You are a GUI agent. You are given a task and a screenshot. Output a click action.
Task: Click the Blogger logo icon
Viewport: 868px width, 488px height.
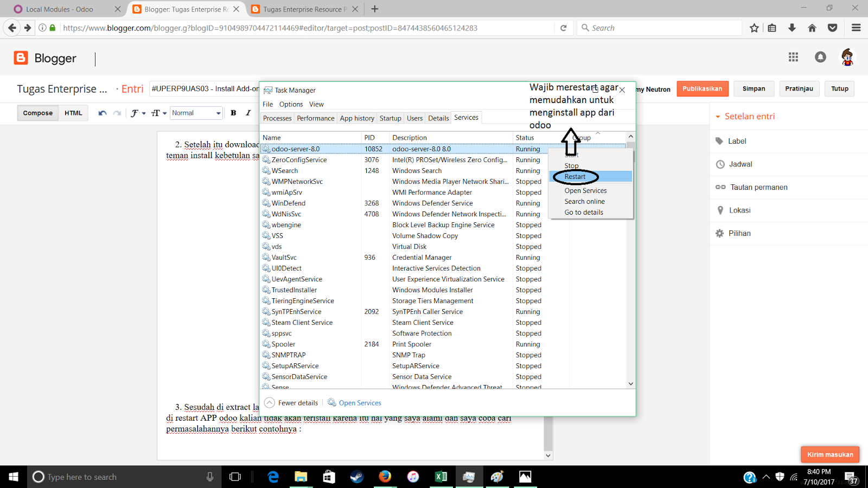click(21, 58)
